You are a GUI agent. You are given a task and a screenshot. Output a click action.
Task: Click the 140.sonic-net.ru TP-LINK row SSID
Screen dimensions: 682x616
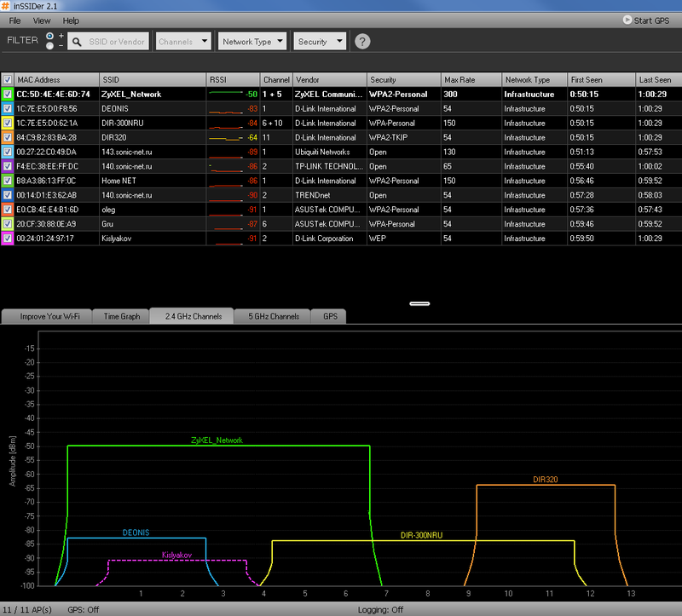point(126,166)
